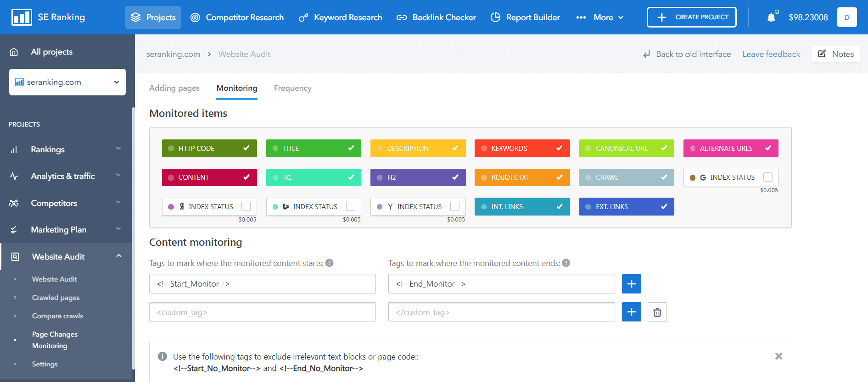Image resolution: width=868 pixels, height=382 pixels.
Task: Click the Leave feedback link
Action: (771, 54)
